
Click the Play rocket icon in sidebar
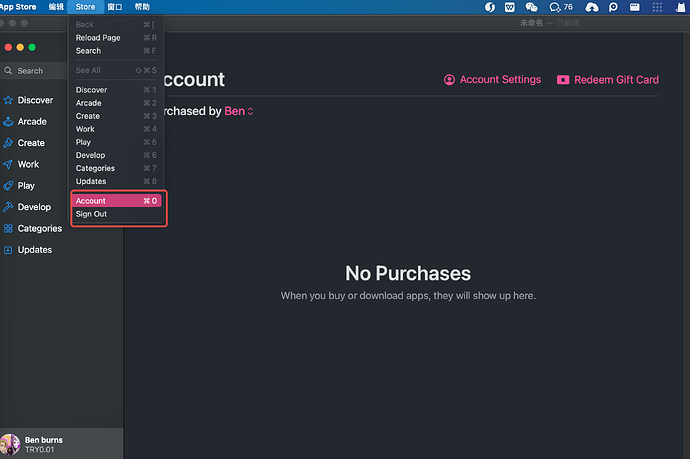pos(8,186)
